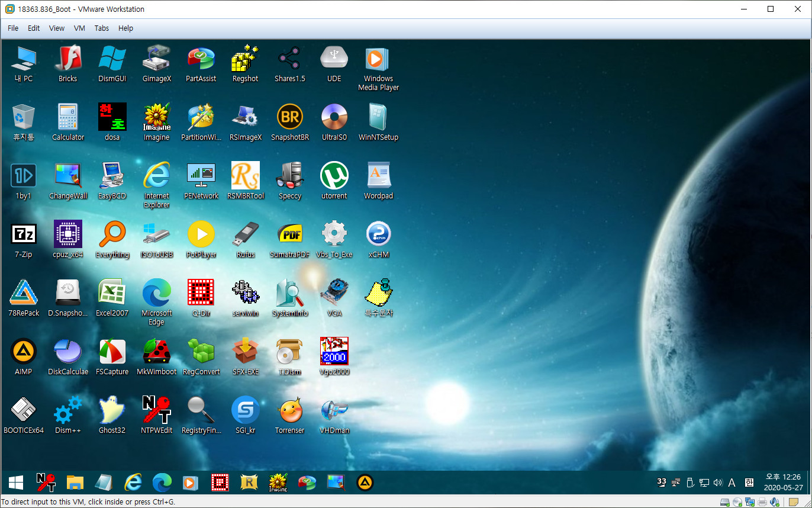Select the xCHM desktop icon
The image size is (812, 508).
tap(379, 240)
